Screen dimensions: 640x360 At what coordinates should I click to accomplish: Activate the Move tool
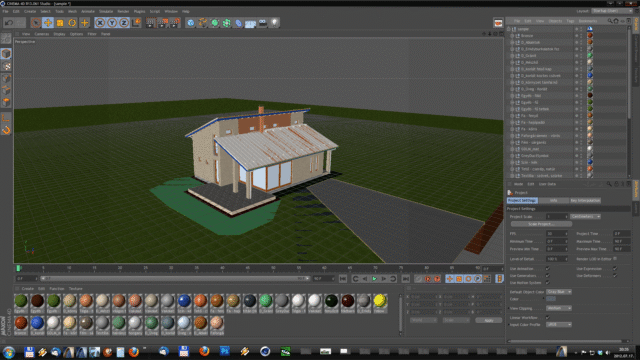48,23
